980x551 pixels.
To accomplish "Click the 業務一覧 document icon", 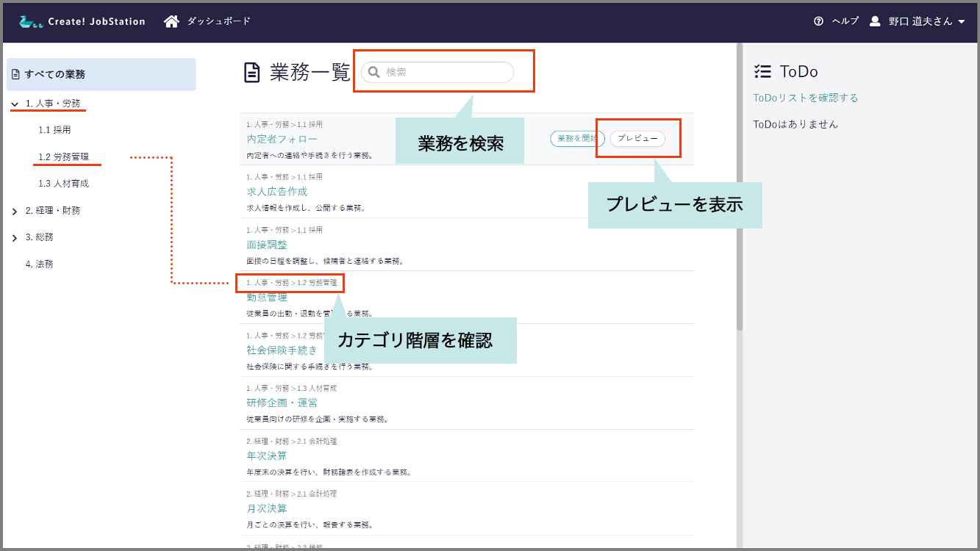I will coord(252,72).
